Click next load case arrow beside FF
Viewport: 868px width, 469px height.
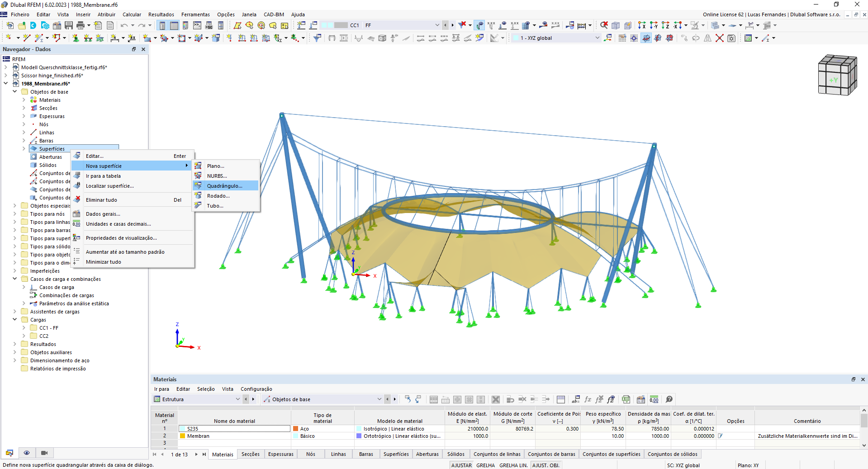point(452,25)
